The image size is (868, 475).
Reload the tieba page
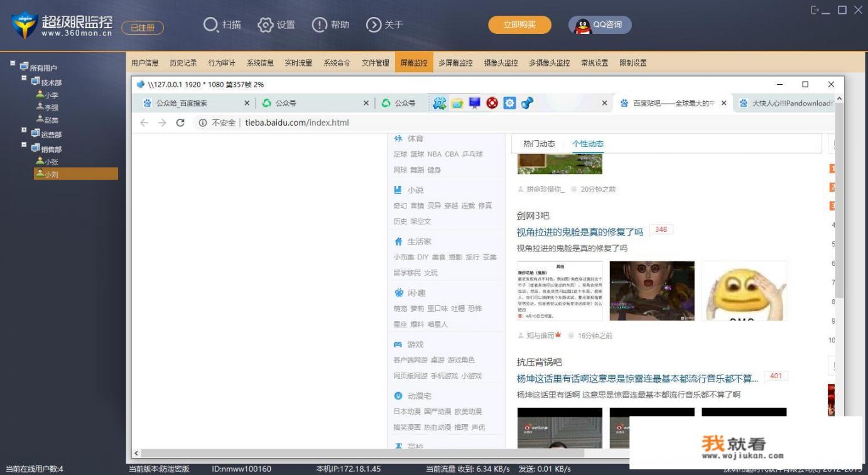[180, 123]
